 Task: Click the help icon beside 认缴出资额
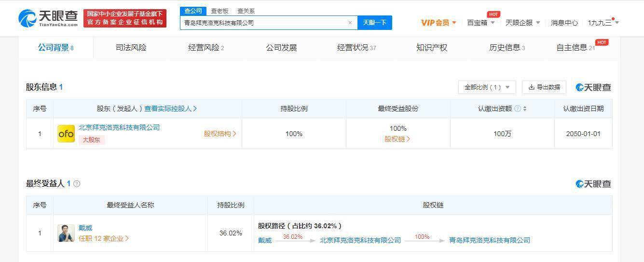518,109
